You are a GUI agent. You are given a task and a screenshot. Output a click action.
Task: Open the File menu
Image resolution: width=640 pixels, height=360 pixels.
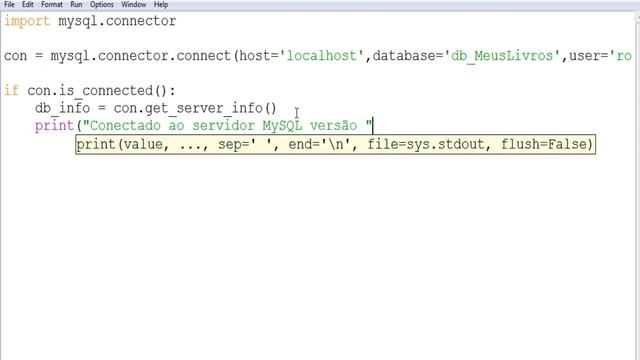9,4
